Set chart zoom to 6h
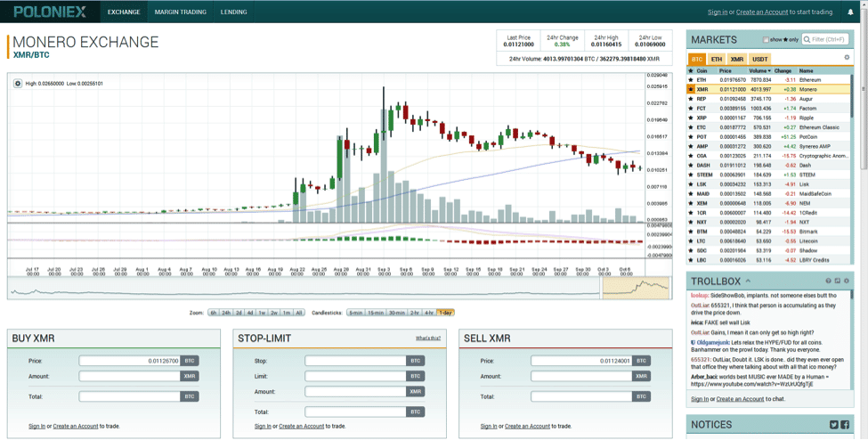 [x=213, y=313]
